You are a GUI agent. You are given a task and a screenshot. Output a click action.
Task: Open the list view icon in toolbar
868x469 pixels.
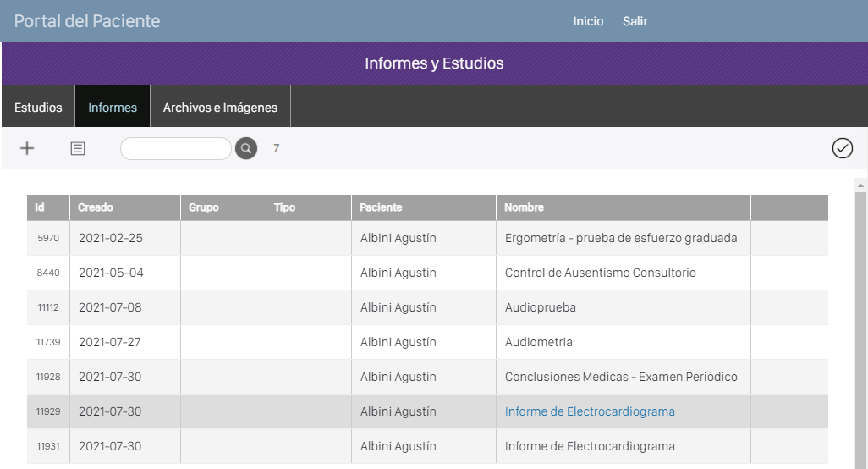pos(78,148)
